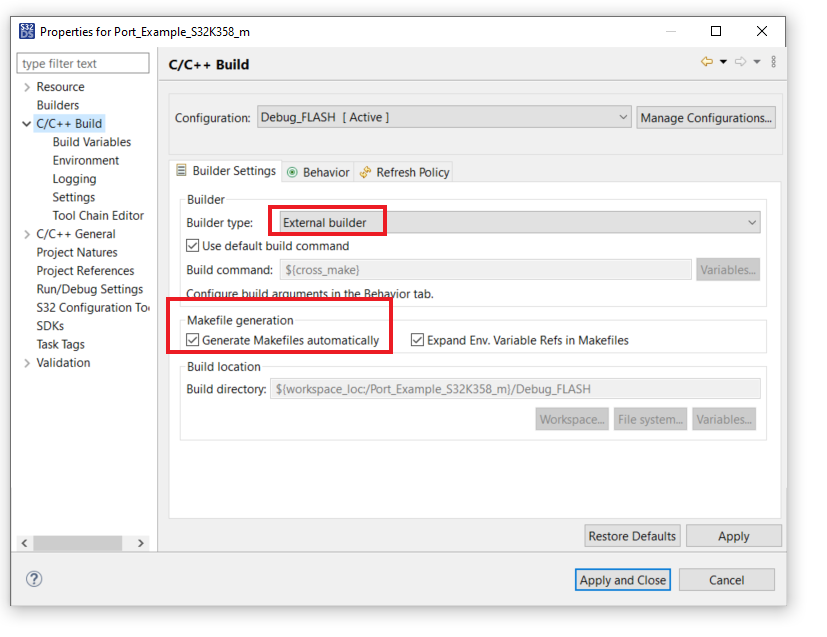Image resolution: width=827 pixels, height=637 pixels.
Task: Open the Configuration dropdown
Action: [625, 117]
